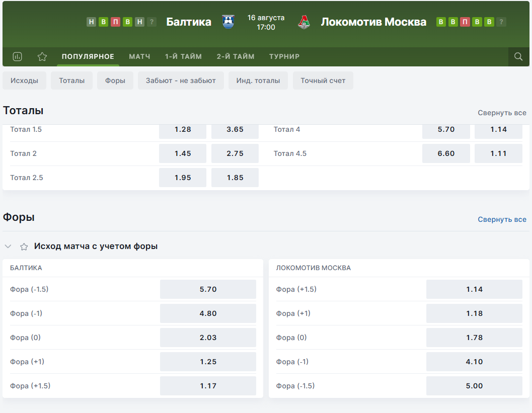
Task: Bet Балтика Фора (0) at 2.03
Action: [208, 338]
